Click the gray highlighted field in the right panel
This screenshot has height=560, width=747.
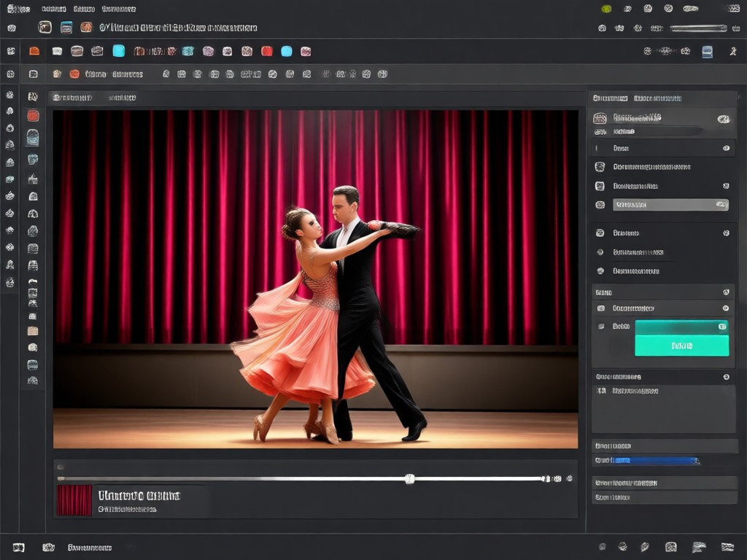670,205
